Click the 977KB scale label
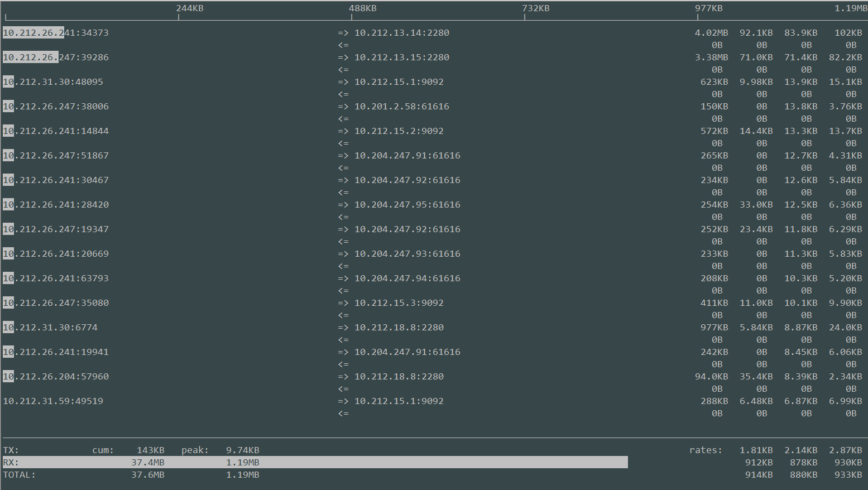This screenshot has height=490, width=868. point(709,8)
